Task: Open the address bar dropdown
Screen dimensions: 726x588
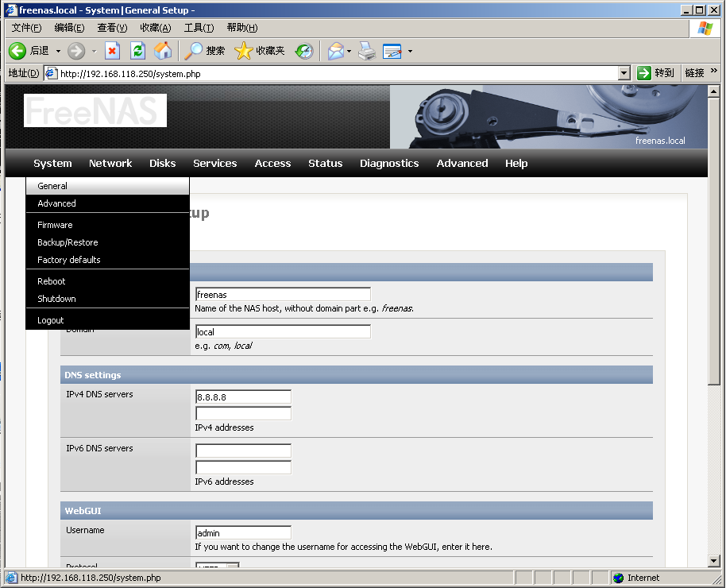Action: pyautogui.click(x=624, y=73)
